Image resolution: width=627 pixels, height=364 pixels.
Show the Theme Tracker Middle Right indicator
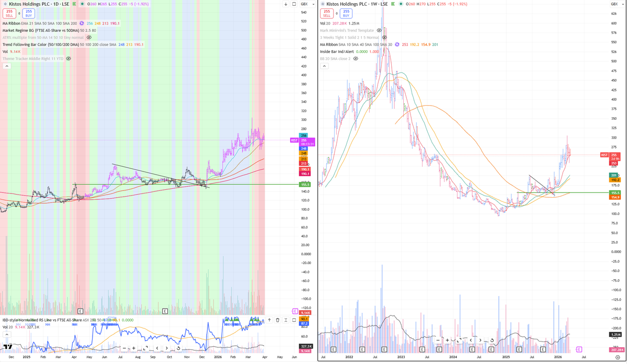click(69, 59)
